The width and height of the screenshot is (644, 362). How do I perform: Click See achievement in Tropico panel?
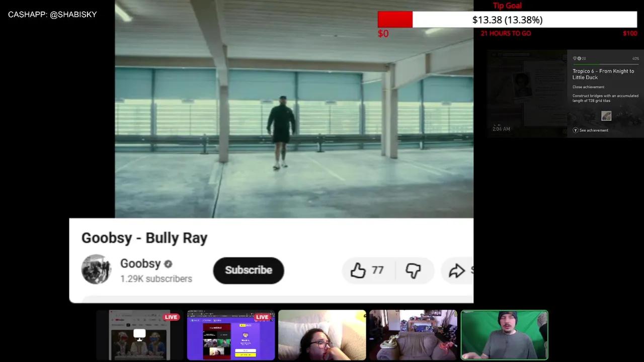point(594,130)
